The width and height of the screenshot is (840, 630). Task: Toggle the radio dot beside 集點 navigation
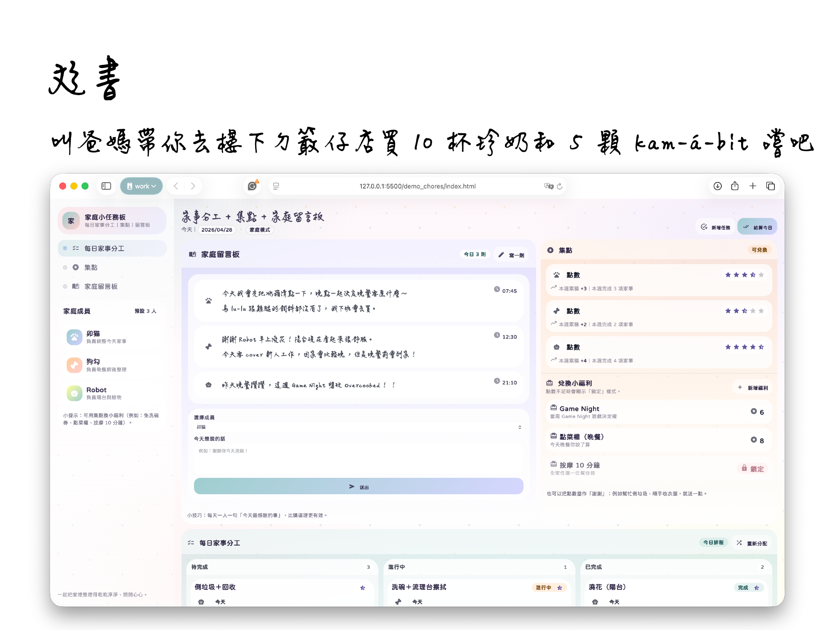coord(65,267)
